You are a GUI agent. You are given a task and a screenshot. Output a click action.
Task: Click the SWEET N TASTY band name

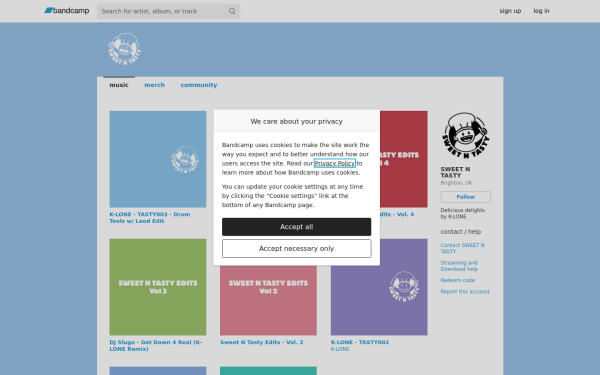455,172
